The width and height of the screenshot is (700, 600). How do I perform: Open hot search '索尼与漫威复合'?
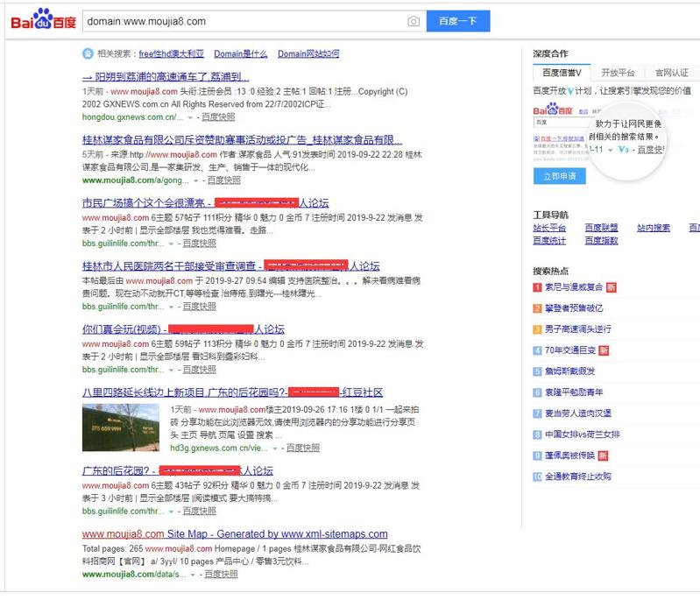(574, 287)
